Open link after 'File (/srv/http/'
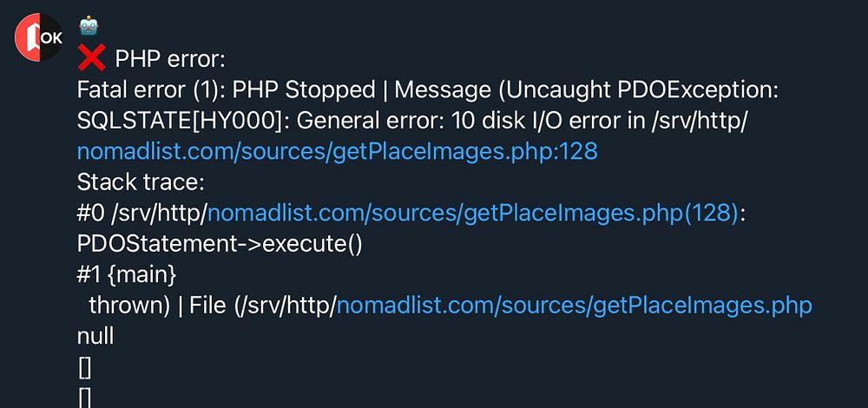The height and width of the screenshot is (408, 868). (574, 306)
